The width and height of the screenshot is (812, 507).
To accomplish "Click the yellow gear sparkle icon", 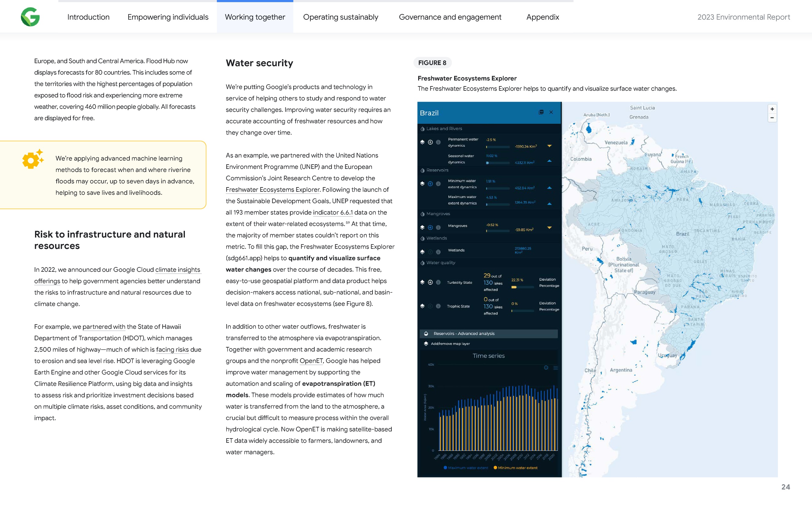I will coord(33,159).
